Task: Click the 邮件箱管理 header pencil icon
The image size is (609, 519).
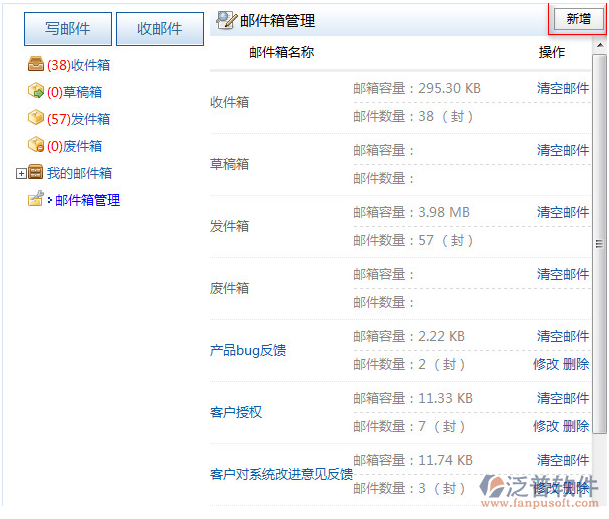Action: (x=226, y=20)
